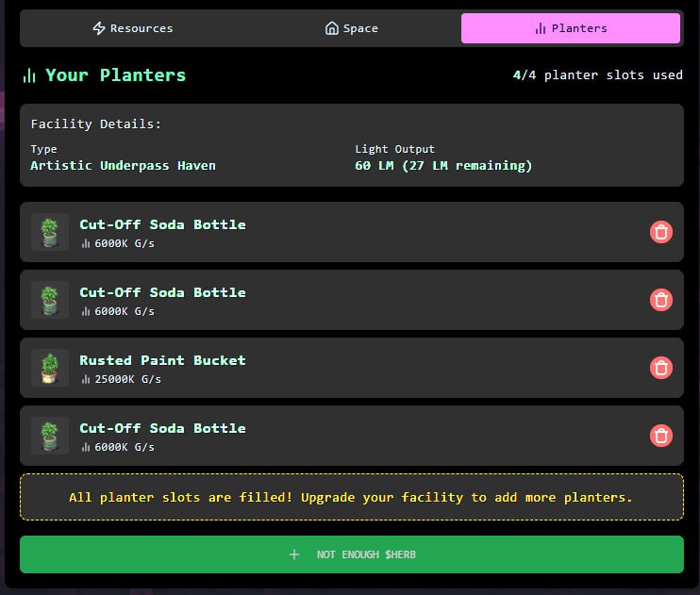The image size is (700, 595).
Task: Click the 4/4 planter slots used counter
Action: (x=597, y=75)
